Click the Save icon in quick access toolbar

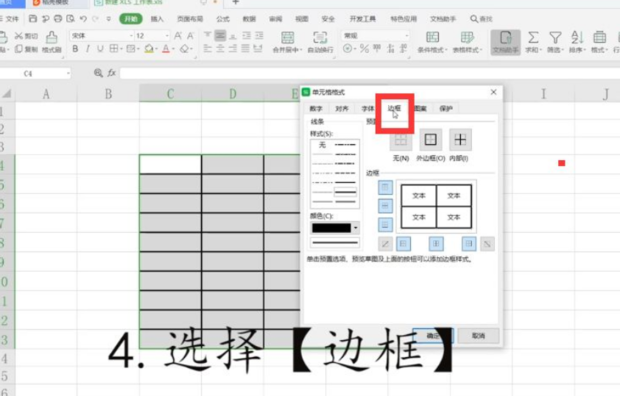point(33,19)
